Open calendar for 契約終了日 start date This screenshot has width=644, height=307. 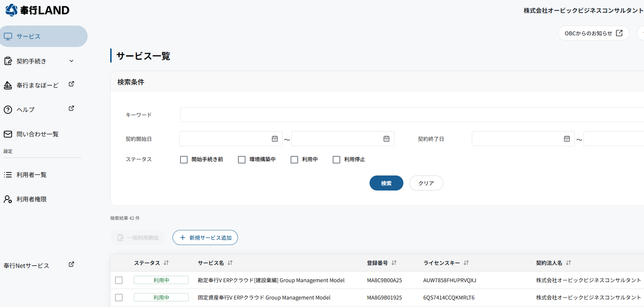click(567, 139)
